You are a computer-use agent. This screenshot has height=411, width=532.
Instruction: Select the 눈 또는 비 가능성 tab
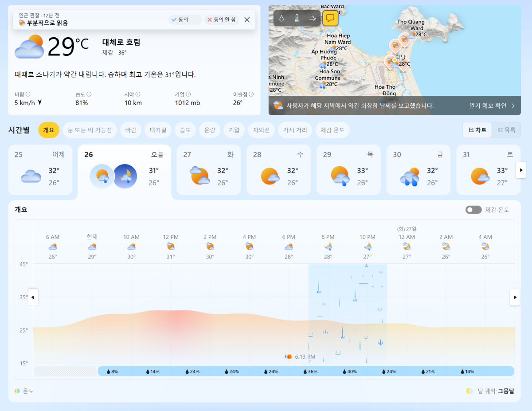point(90,130)
